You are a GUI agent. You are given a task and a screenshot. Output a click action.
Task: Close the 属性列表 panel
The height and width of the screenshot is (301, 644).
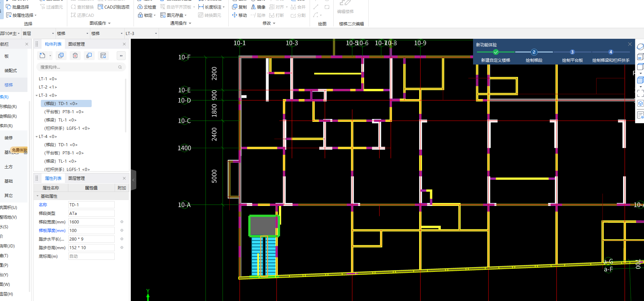124,178
